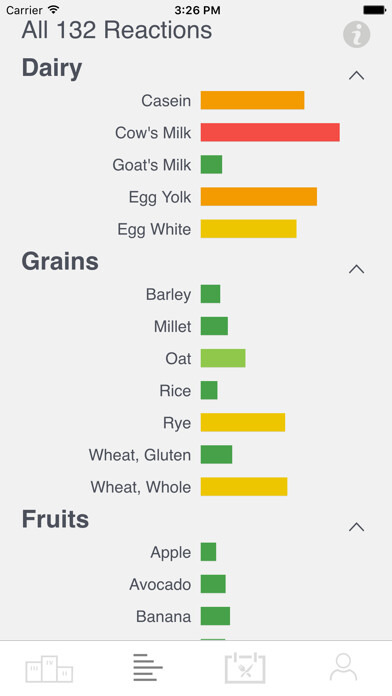This screenshot has height=696, width=392.
Task: Open the podium rankings tab icon
Action: (x=49, y=668)
